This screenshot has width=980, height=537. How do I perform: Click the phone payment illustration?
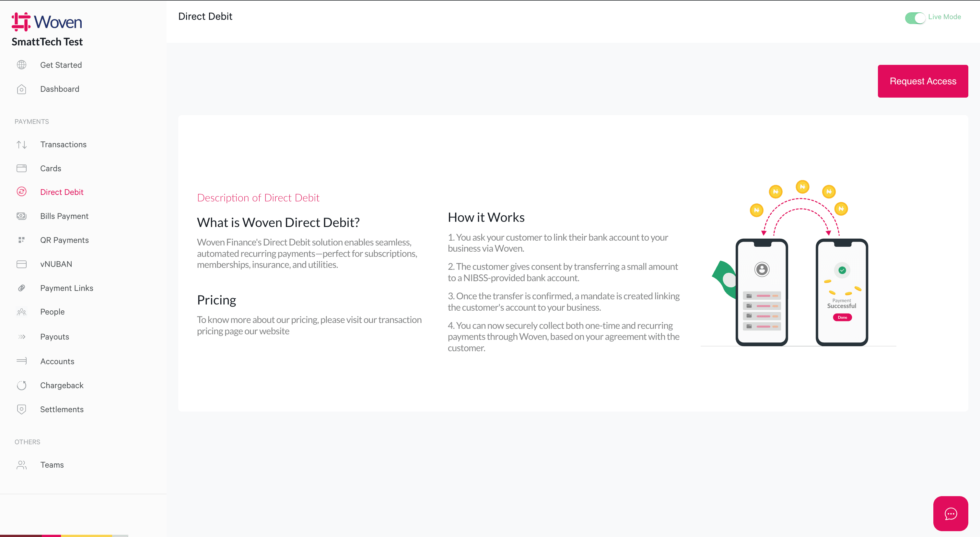tap(798, 263)
